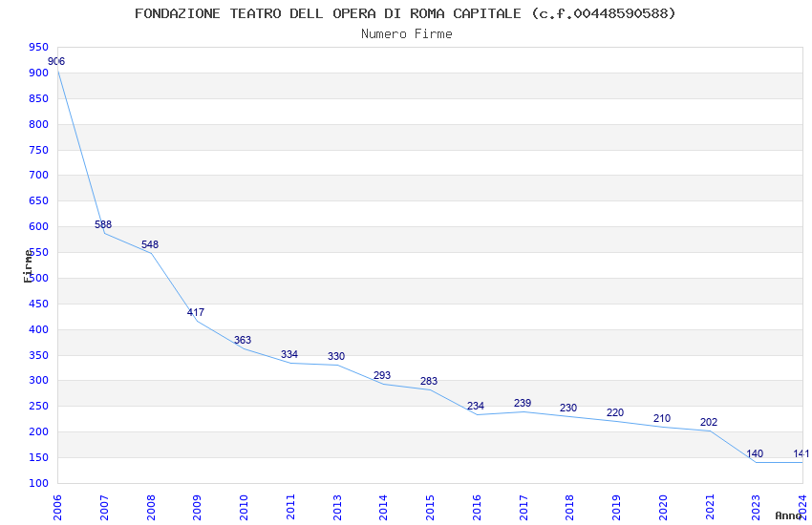This screenshot has width=812, height=525.
Task: Click the data label 140
Action: click(755, 453)
